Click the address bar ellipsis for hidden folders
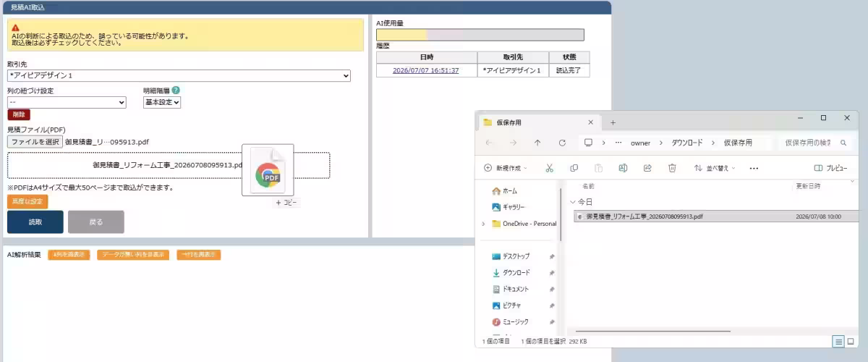The image size is (868, 362). 618,143
